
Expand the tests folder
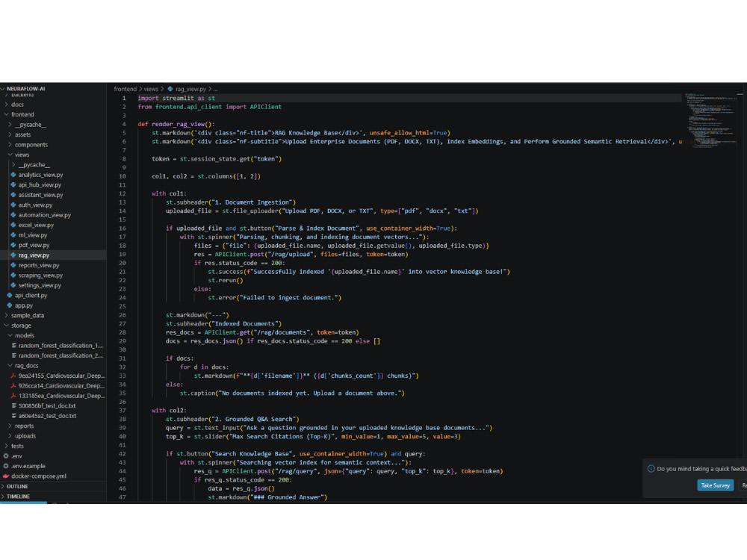[6, 446]
